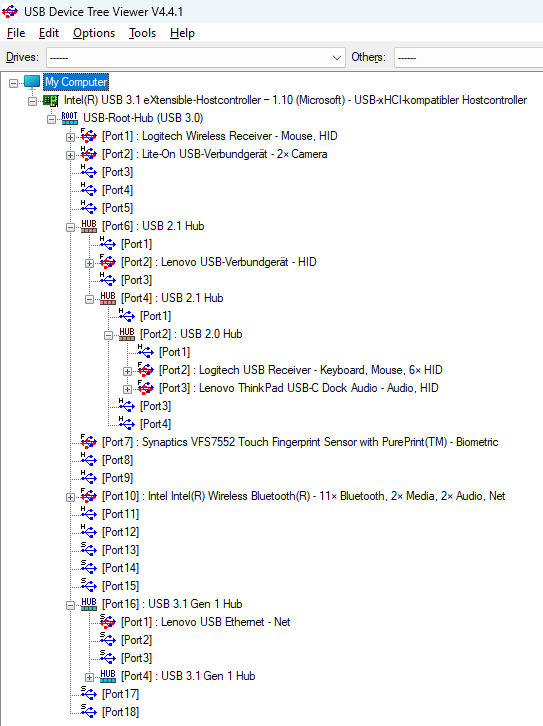Click the ThinkPad Dock Audio device icon
This screenshot has width=543, height=726.
[145, 388]
